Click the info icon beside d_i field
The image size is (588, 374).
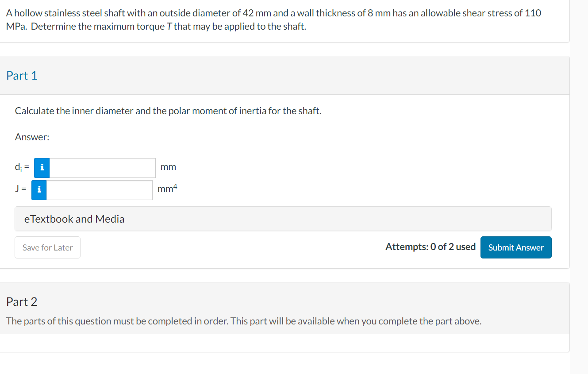tap(42, 168)
